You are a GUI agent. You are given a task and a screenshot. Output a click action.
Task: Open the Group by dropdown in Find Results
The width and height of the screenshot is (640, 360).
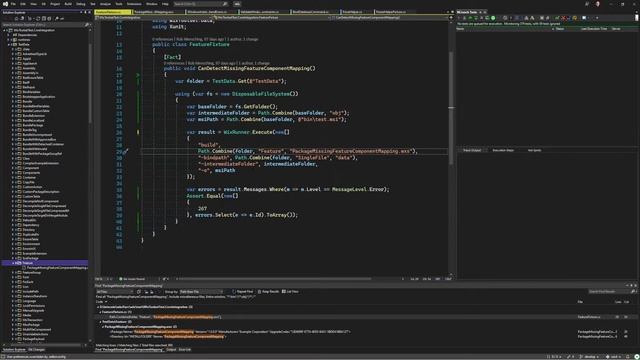pos(202,292)
